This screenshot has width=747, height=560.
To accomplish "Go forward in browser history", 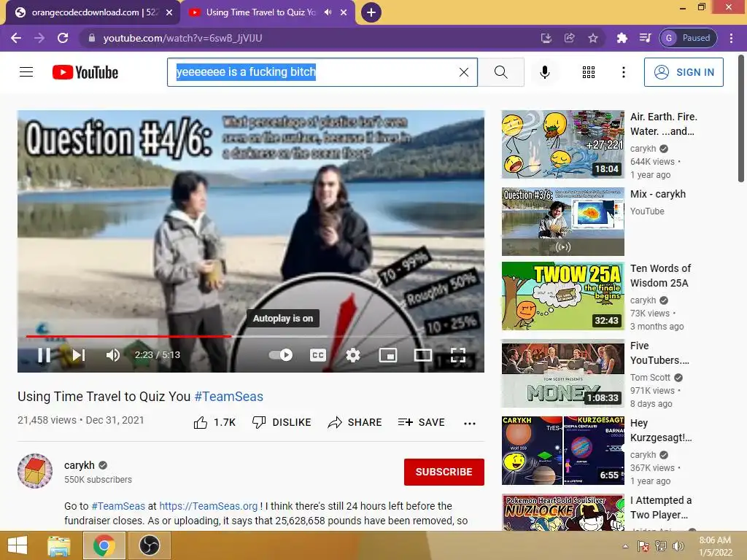I will coord(39,38).
